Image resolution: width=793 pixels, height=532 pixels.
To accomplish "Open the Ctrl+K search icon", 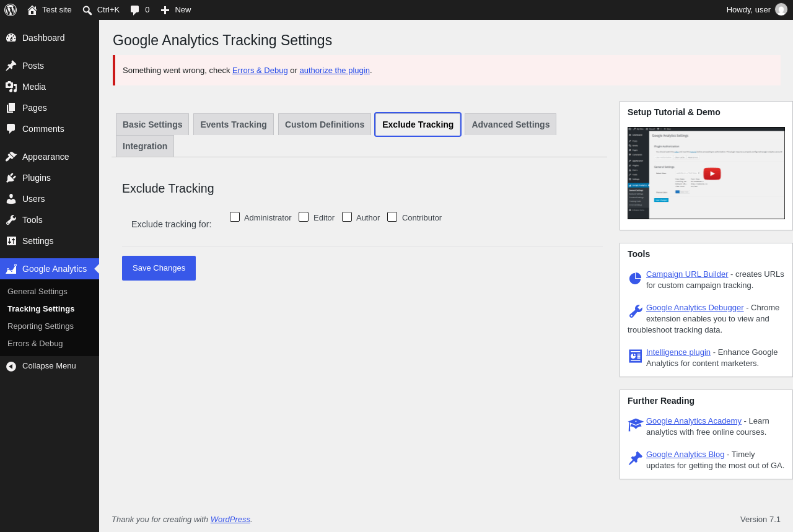I will tap(87, 10).
